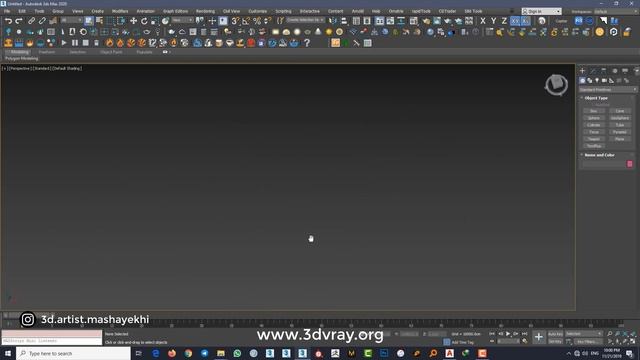This screenshot has height=360, width=640.
Task: Click the large plus Set Keys button
Action: point(539,337)
